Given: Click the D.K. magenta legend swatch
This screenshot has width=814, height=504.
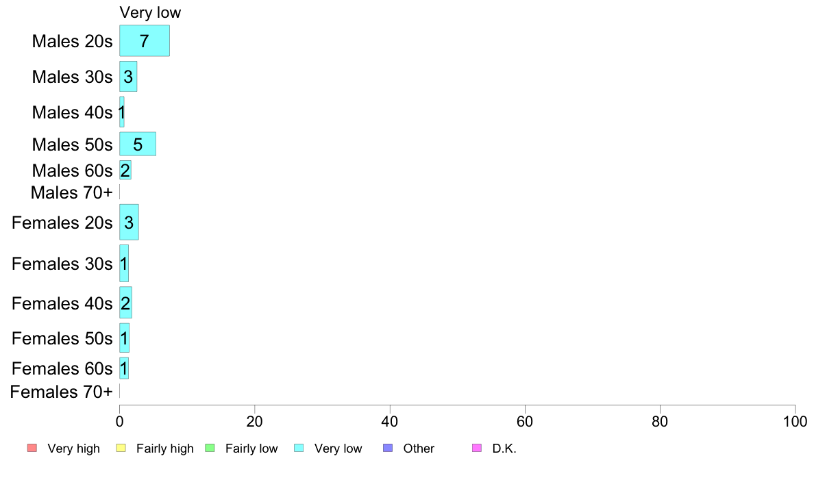Looking at the screenshot, I should (x=477, y=448).
